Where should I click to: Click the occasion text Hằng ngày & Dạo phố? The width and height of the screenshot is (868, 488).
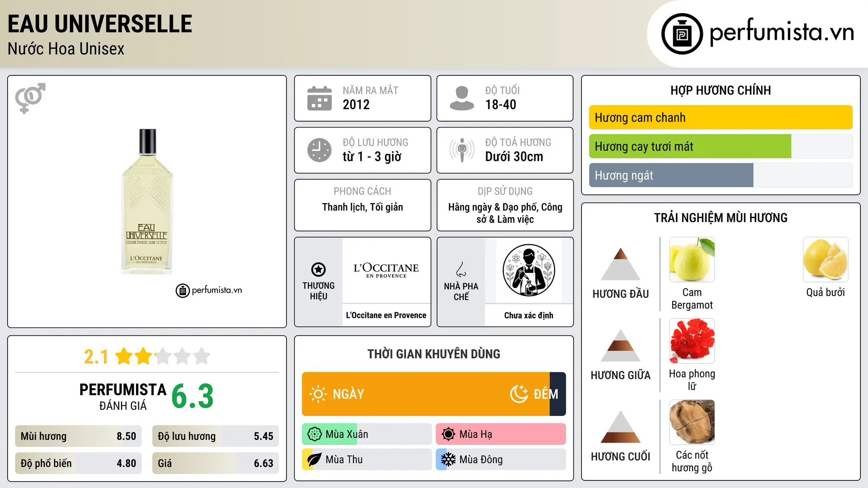pyautogui.click(x=493, y=207)
